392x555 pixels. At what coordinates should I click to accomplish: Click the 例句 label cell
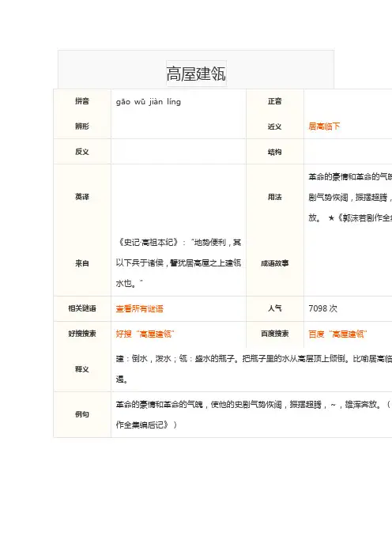(x=82, y=414)
